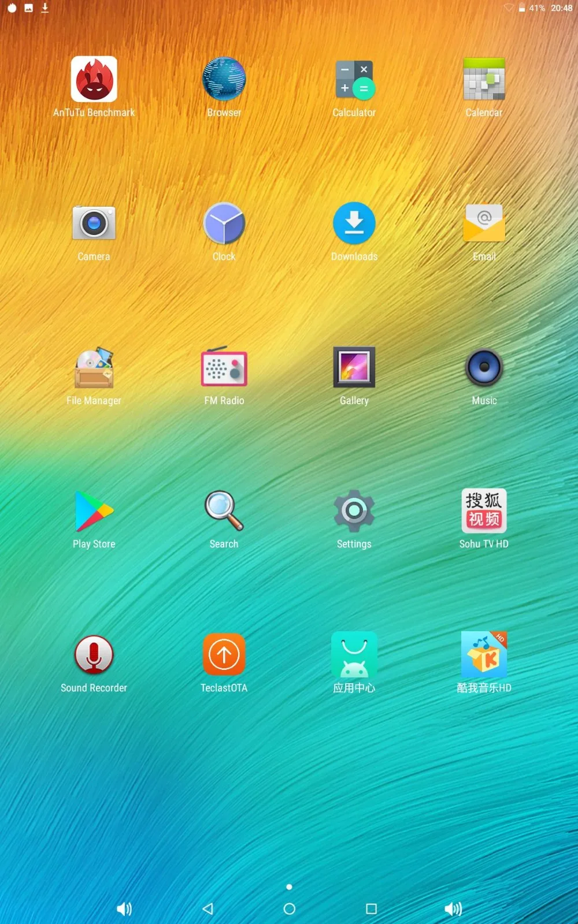Tap the round notification icon at status bar start
Viewport: 578px width, 924px height.
pos(12,8)
